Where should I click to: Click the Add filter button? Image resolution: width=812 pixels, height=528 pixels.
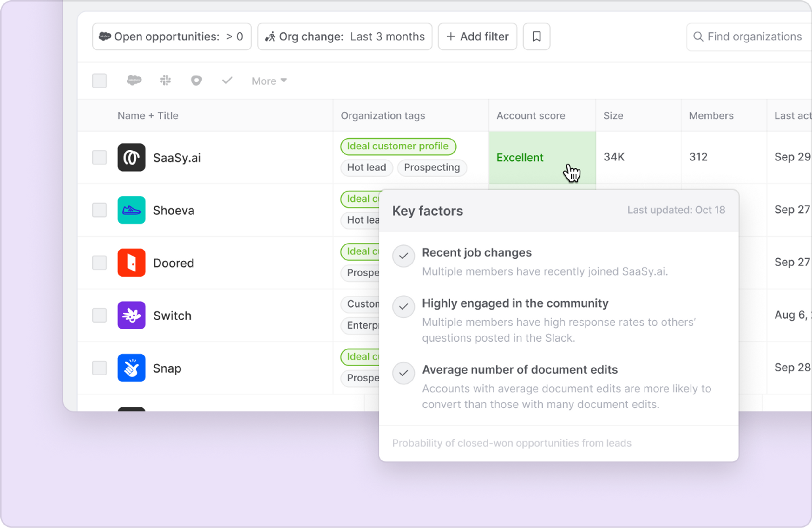[x=477, y=36]
